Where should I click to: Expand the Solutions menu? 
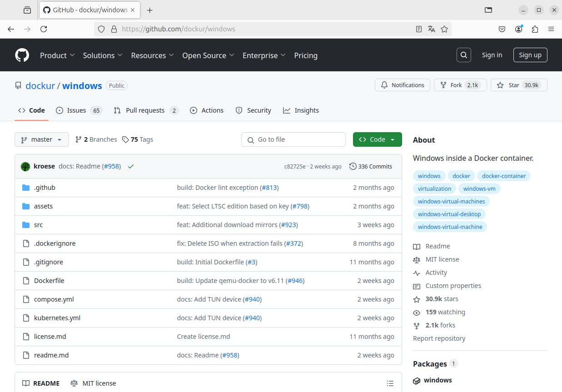click(x=103, y=55)
